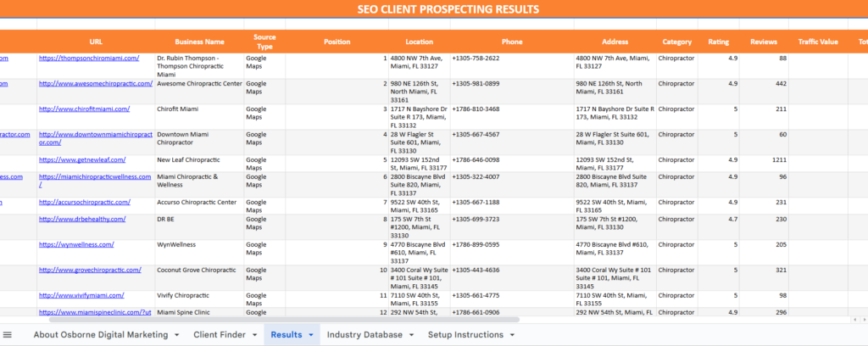Viewport: 868px width, 346px height.
Task: Open the all sheets list icon
Action: 8,335
